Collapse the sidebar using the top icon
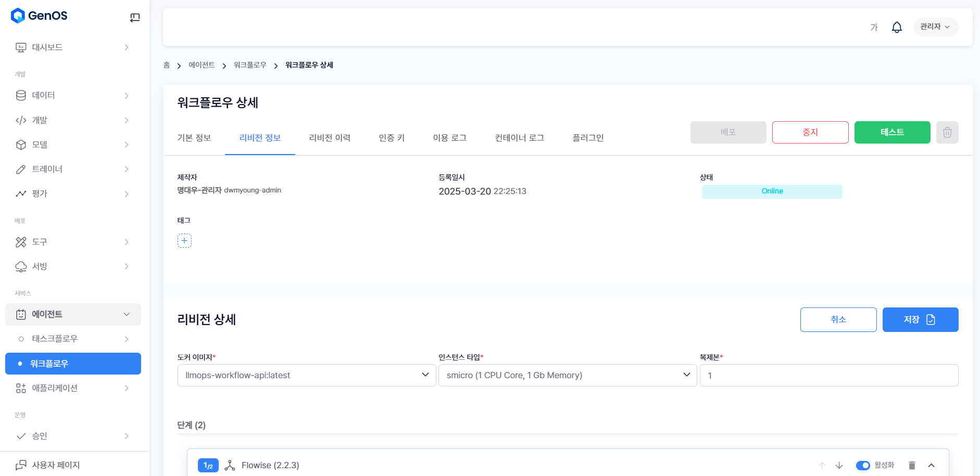This screenshot has height=476, width=980. (x=135, y=18)
